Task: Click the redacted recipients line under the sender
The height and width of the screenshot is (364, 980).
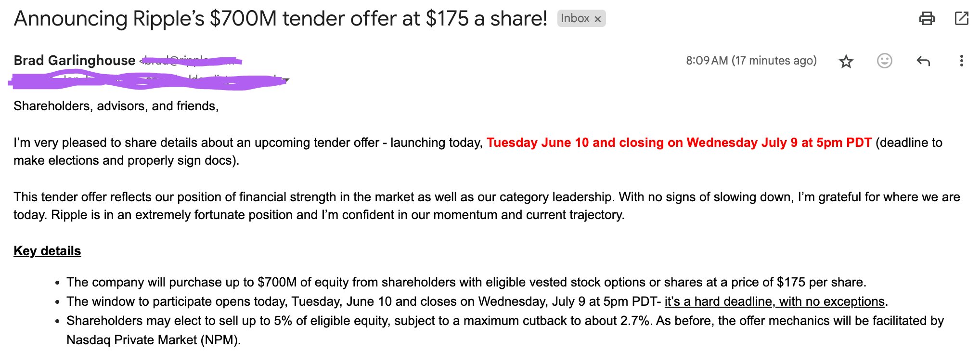Action: tap(147, 80)
